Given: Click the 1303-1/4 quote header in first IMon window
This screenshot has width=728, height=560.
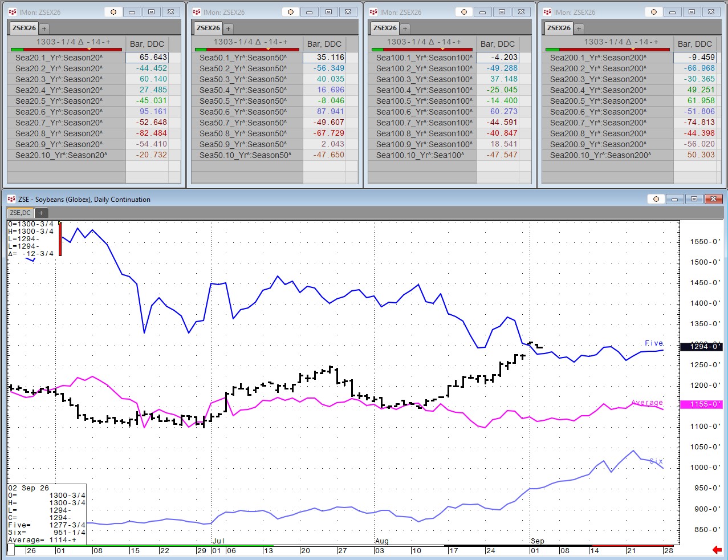Looking at the screenshot, I should pos(67,44).
